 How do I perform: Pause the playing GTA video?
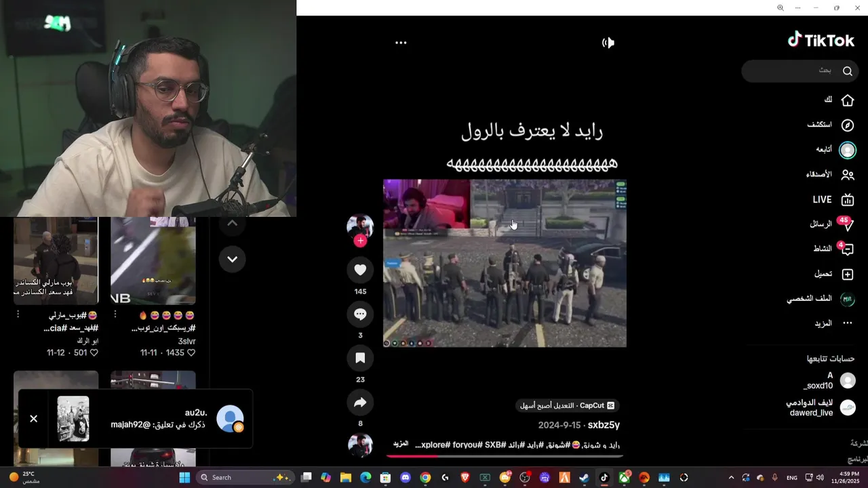(x=505, y=263)
